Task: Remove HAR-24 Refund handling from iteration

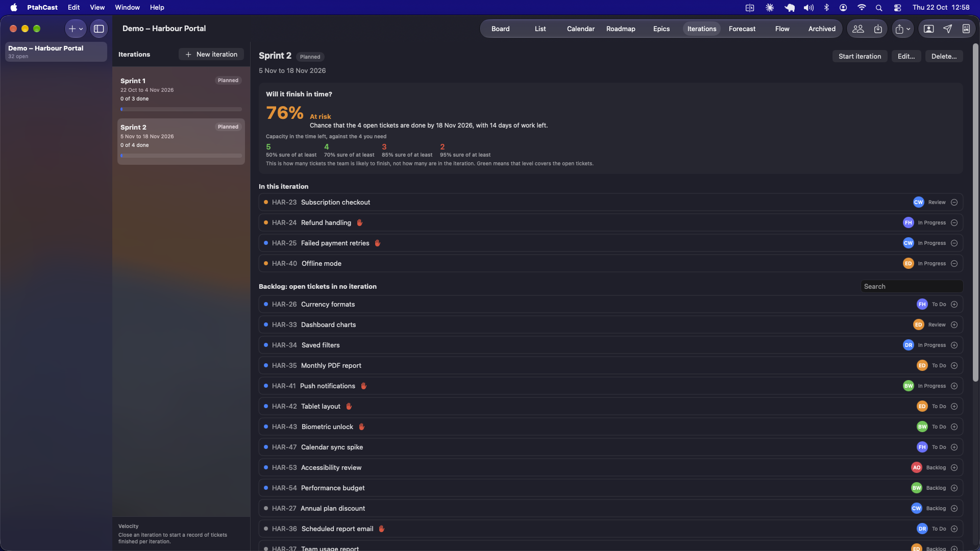Action: pos(954,223)
